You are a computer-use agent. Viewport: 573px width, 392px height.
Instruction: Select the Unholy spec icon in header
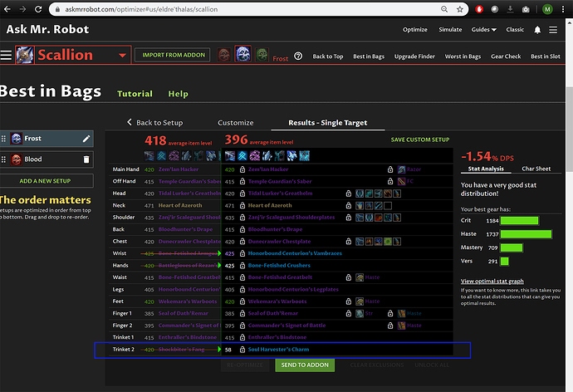262,55
